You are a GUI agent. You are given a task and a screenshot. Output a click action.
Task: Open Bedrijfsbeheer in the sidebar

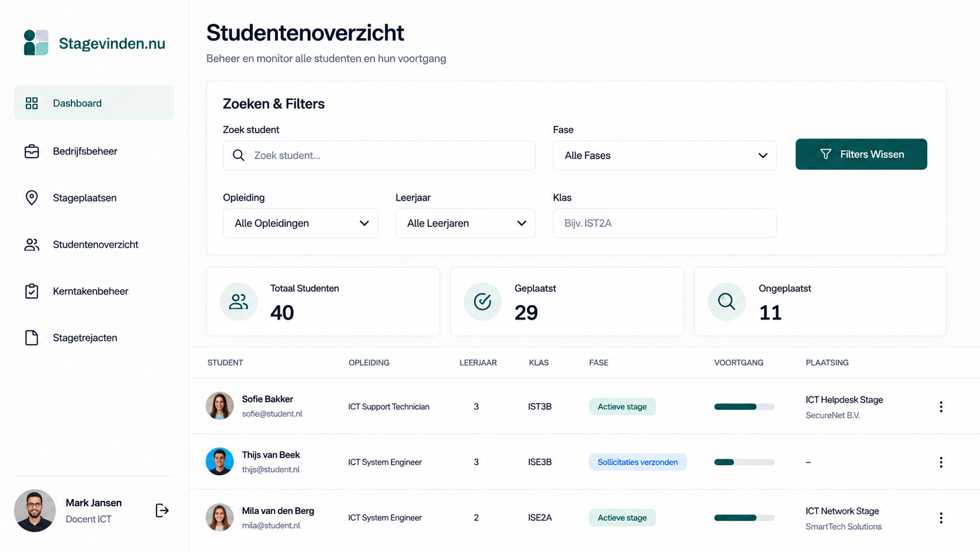click(x=94, y=151)
